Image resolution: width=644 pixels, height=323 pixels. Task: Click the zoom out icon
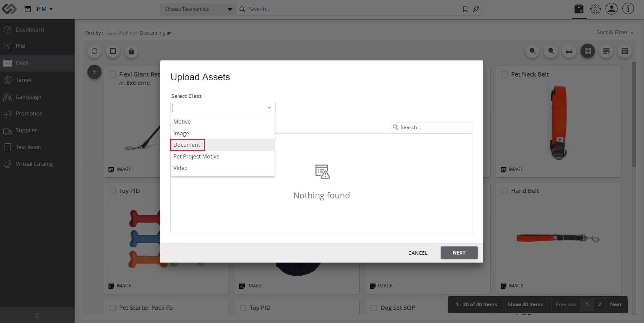[x=551, y=51]
